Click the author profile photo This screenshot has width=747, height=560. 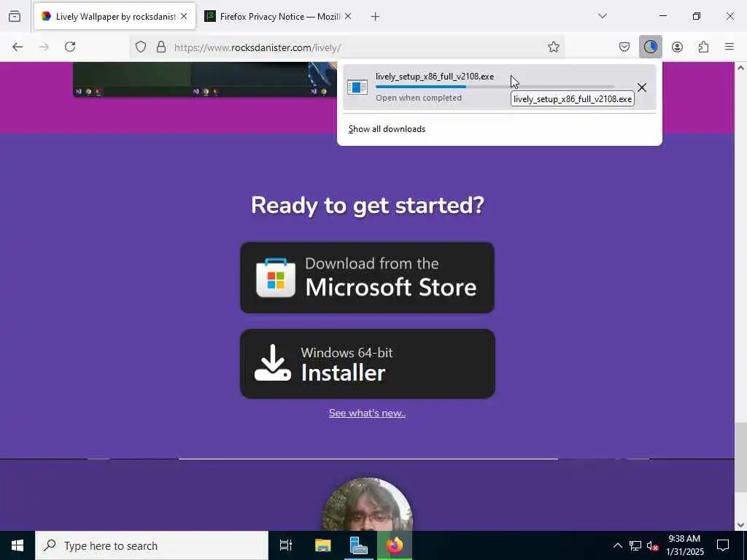368,505
